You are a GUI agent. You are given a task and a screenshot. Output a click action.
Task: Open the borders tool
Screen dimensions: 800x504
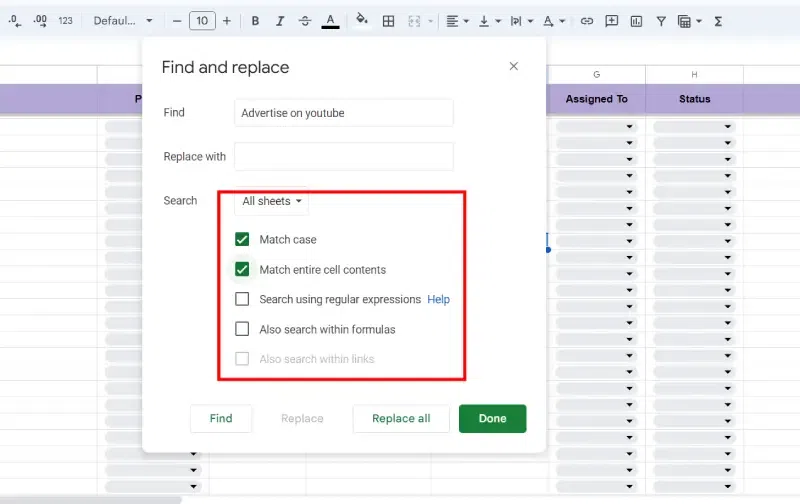pos(389,21)
